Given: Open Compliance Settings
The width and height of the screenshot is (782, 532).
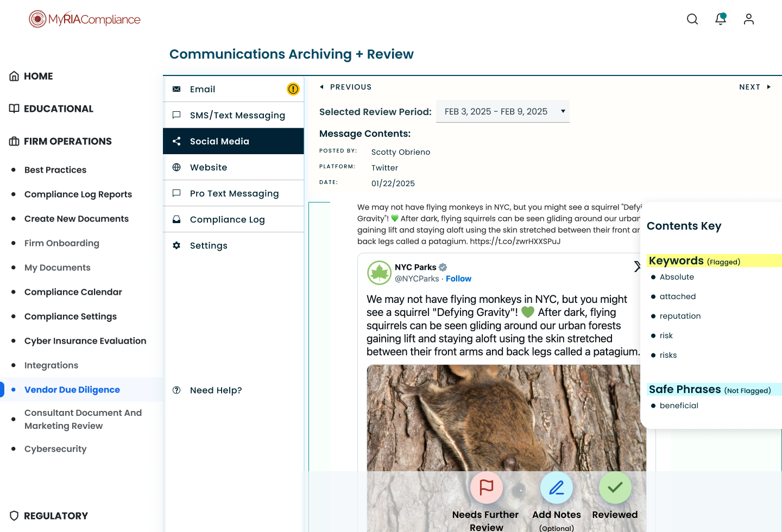Looking at the screenshot, I should pos(71,316).
